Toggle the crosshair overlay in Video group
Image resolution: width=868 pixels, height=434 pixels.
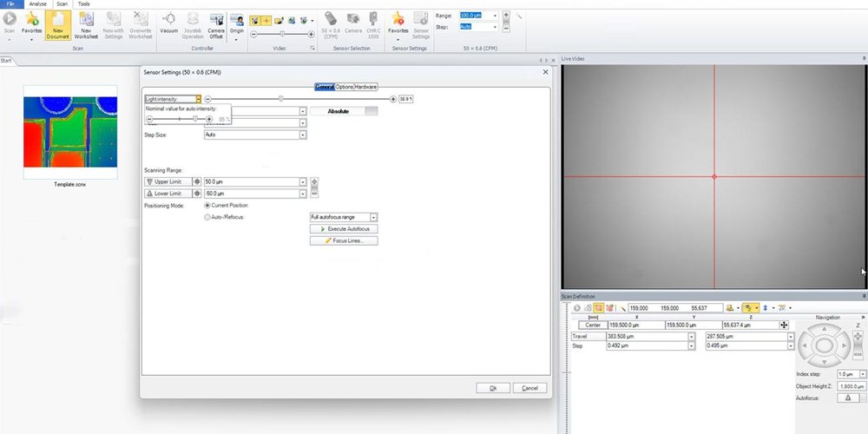(266, 21)
